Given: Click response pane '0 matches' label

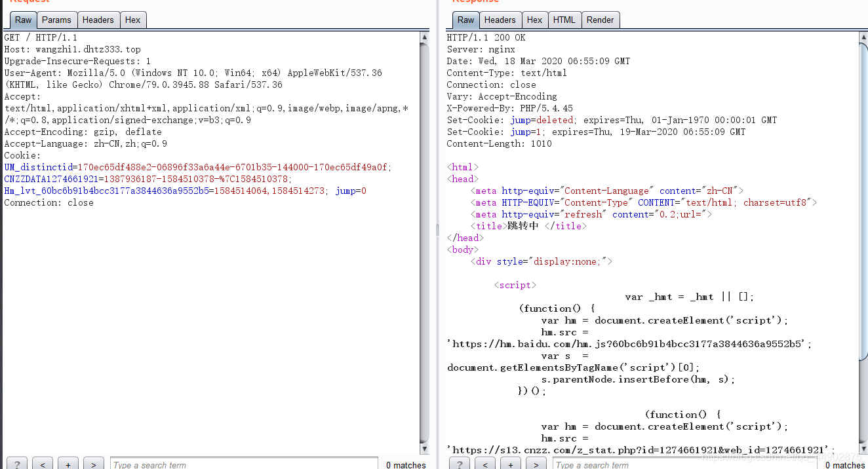Looking at the screenshot, I should pos(845,465).
